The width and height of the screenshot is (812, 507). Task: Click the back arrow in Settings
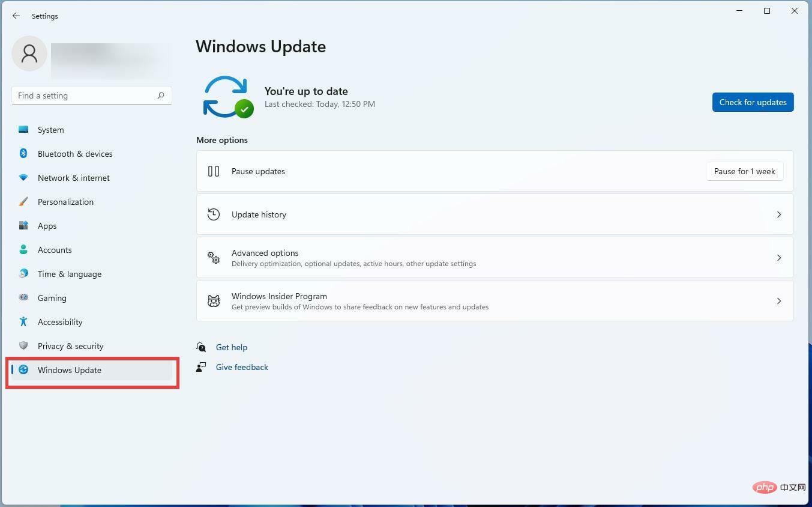[16, 16]
